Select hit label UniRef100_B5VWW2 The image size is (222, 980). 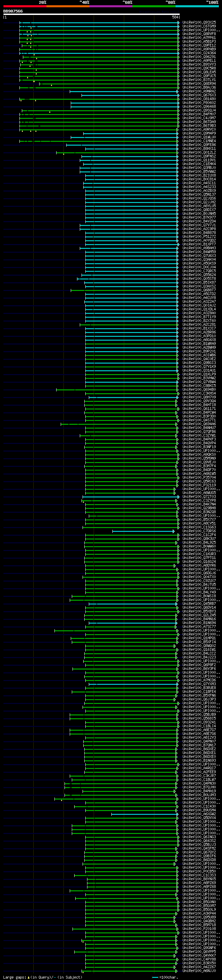199,172
